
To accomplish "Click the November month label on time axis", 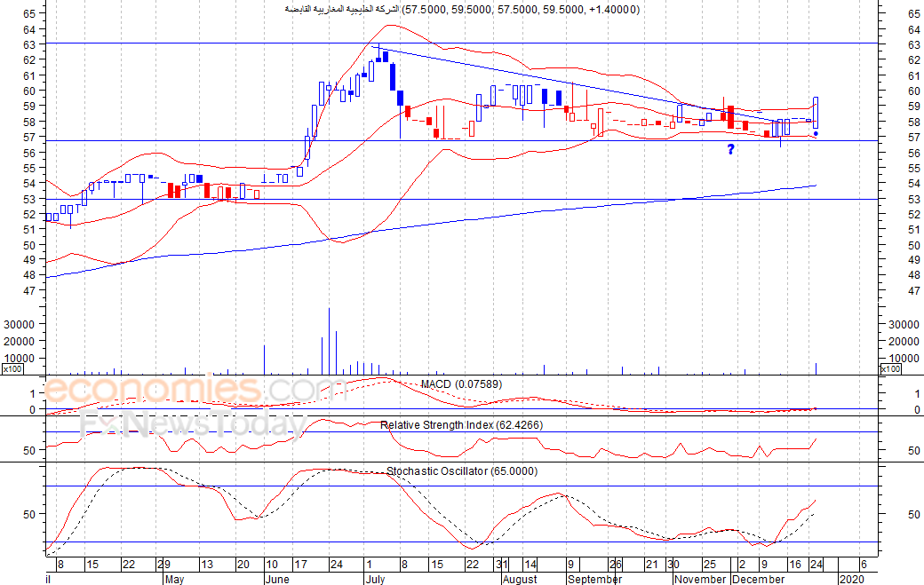I will (700, 579).
